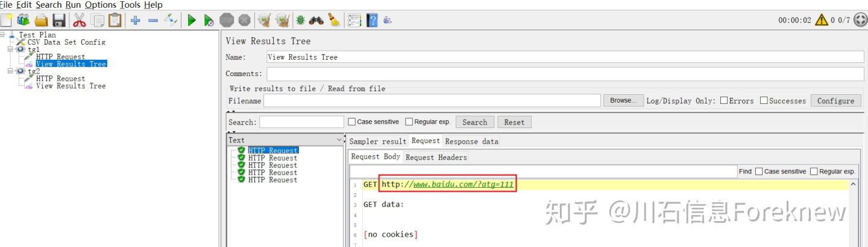
Task: Collapse the tg2 thread group node
Action: (x=11, y=71)
